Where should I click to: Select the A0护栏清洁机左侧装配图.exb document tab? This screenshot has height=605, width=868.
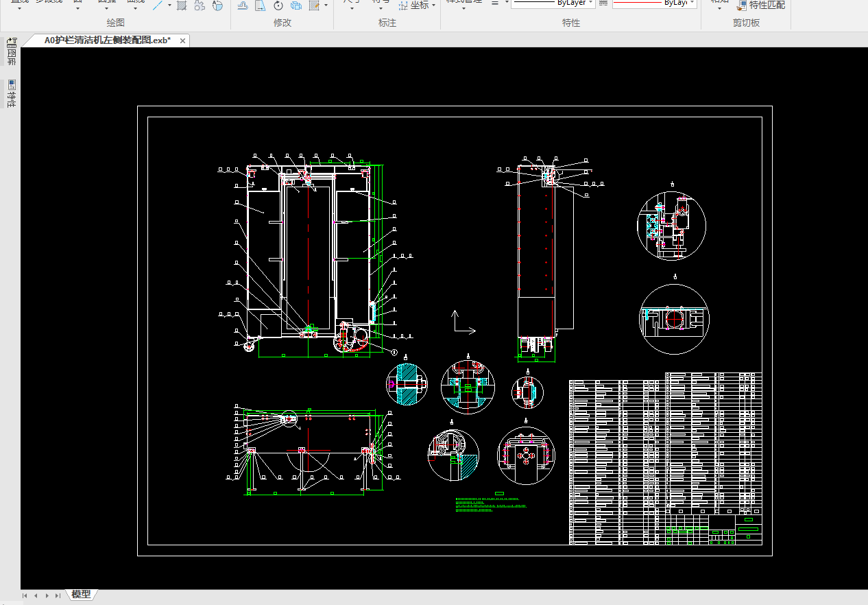tap(107, 40)
